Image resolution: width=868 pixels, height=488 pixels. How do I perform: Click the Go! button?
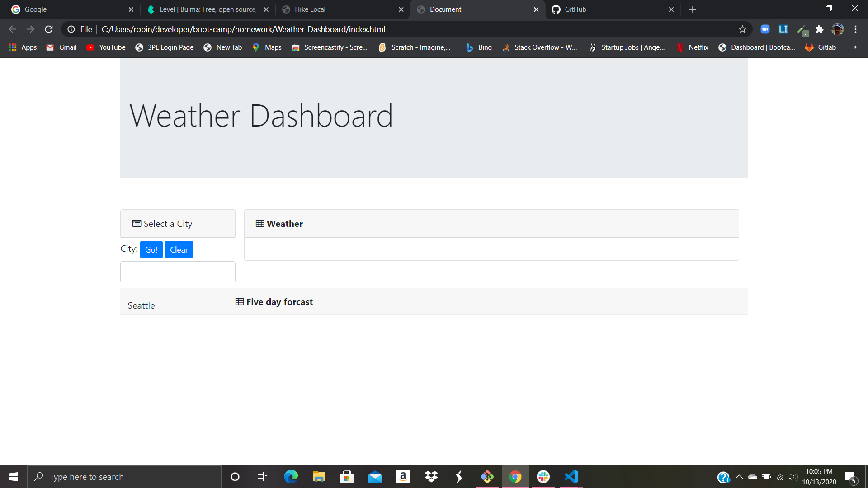pos(151,250)
